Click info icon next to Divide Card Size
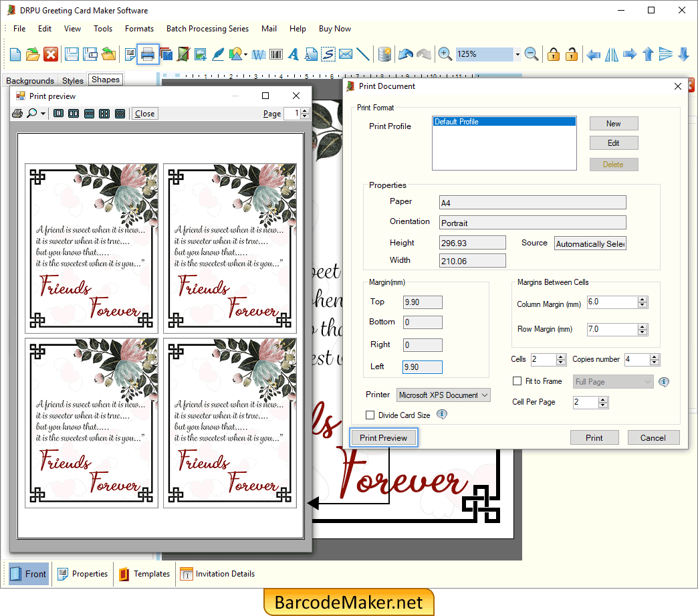698x616 pixels. 441,414
